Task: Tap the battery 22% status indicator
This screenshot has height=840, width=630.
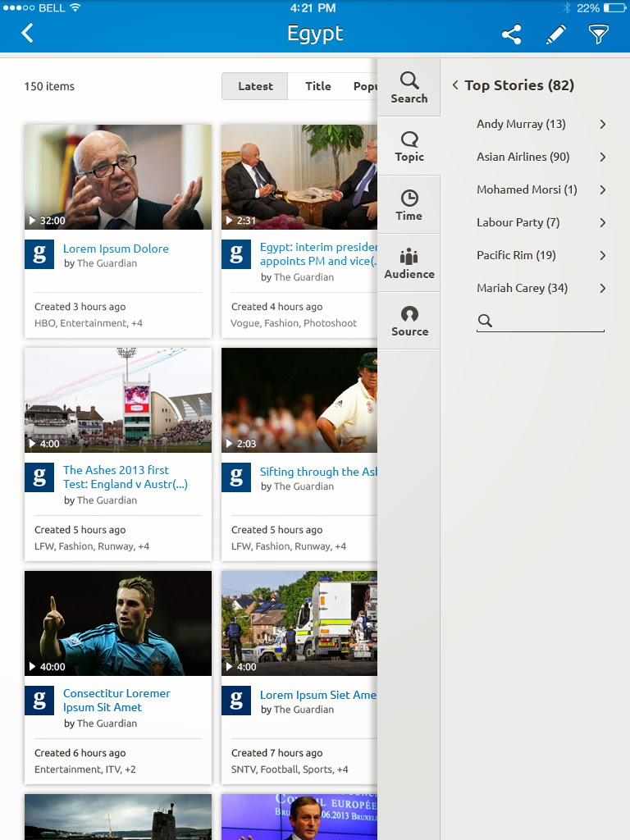Action: tap(600, 8)
